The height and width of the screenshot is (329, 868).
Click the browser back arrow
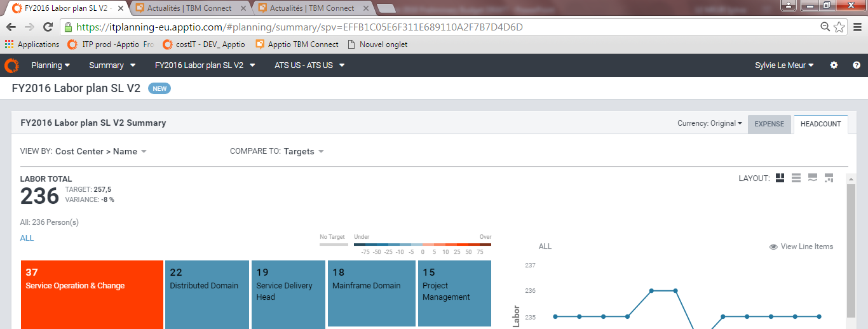(x=11, y=27)
